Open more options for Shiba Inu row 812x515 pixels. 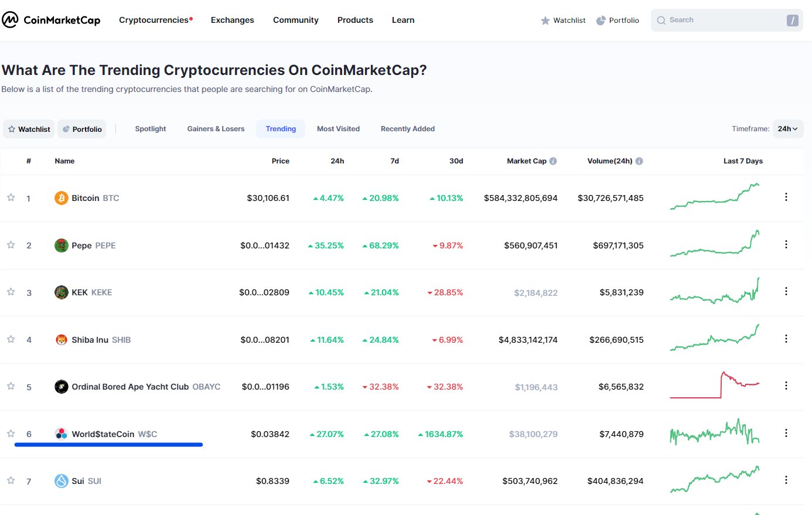tap(786, 339)
